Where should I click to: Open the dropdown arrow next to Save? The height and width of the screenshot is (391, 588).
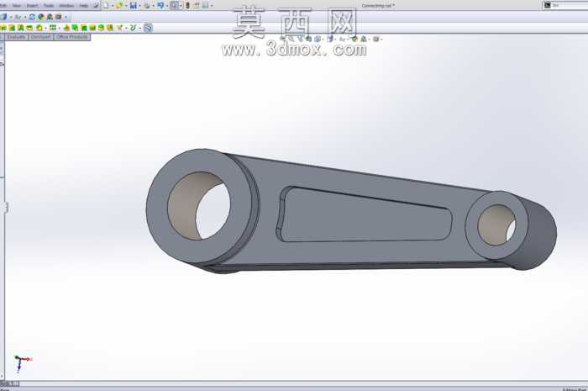[x=140, y=6]
